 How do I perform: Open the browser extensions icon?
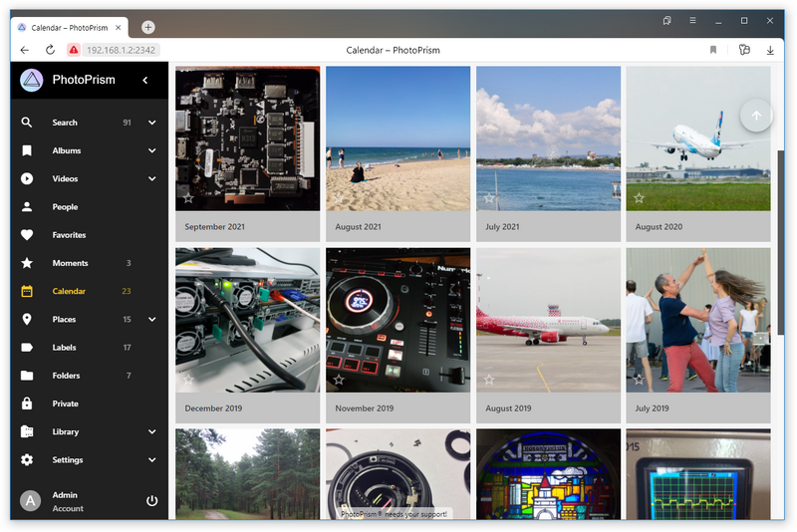(744, 50)
